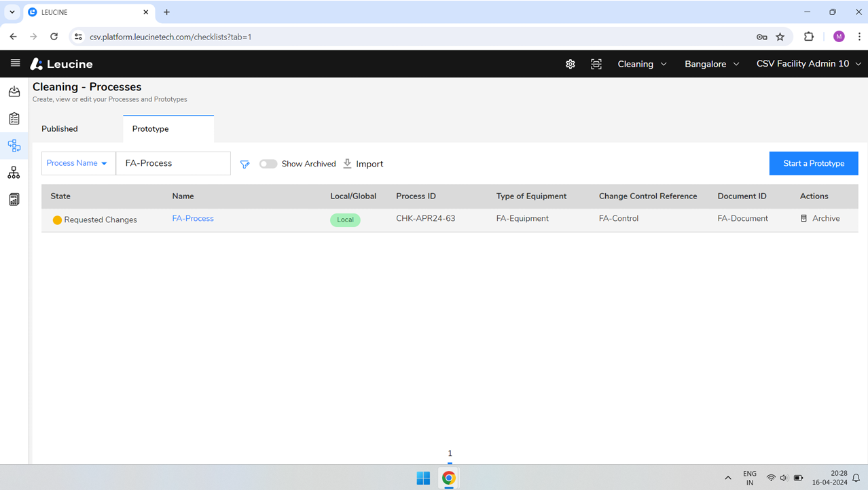Image resolution: width=868 pixels, height=490 pixels.
Task: Toggle the Show Archived switch
Action: 268,164
